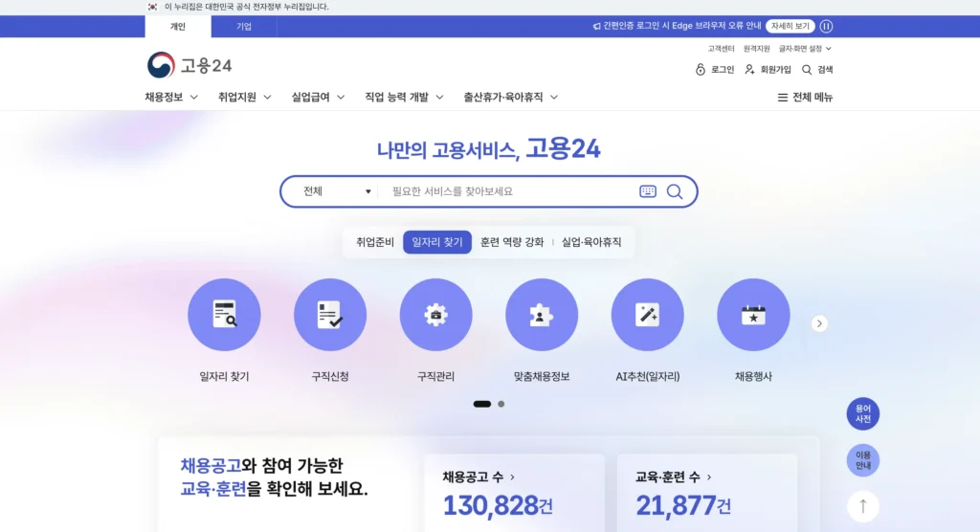Select 취업준비 tab
This screenshot has height=532, width=980.
click(375, 242)
